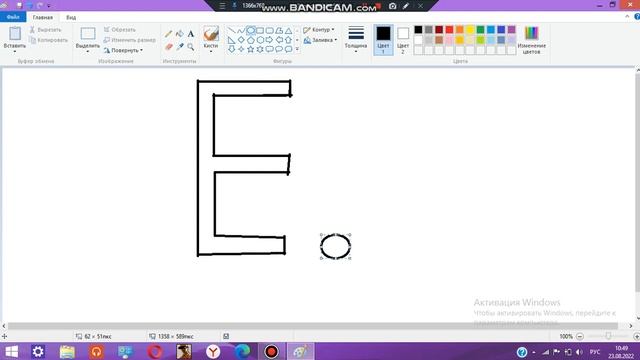640x360 pixels.
Task: Choose the Up arrow shape
Action: [288, 40]
